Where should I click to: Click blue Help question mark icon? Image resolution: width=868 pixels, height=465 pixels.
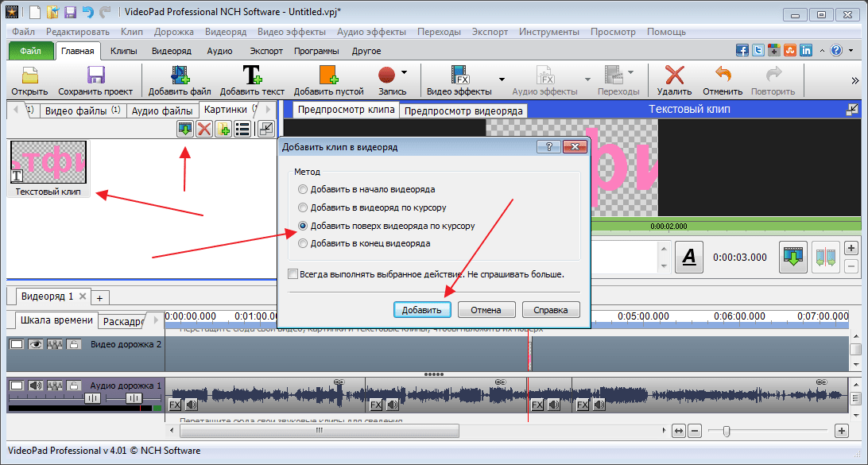click(836, 50)
